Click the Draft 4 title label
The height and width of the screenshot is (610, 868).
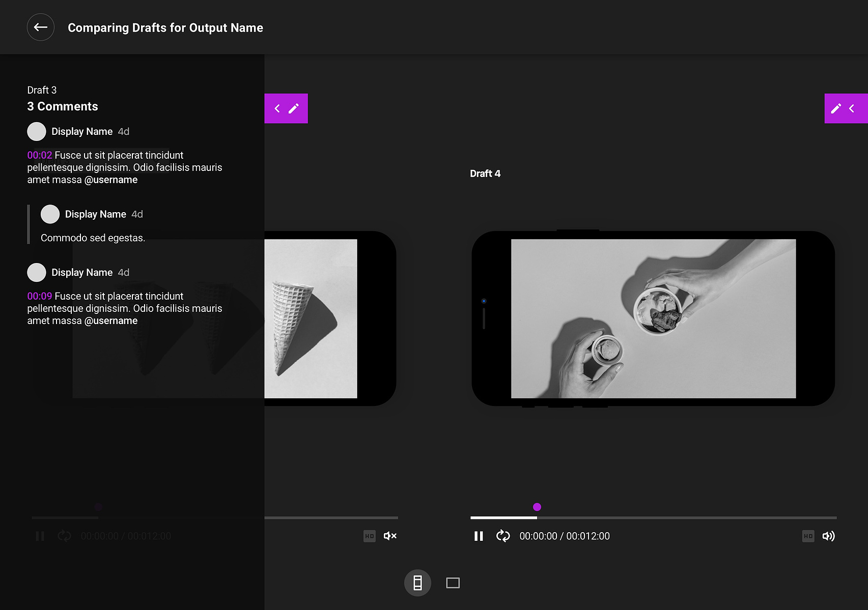point(485,173)
